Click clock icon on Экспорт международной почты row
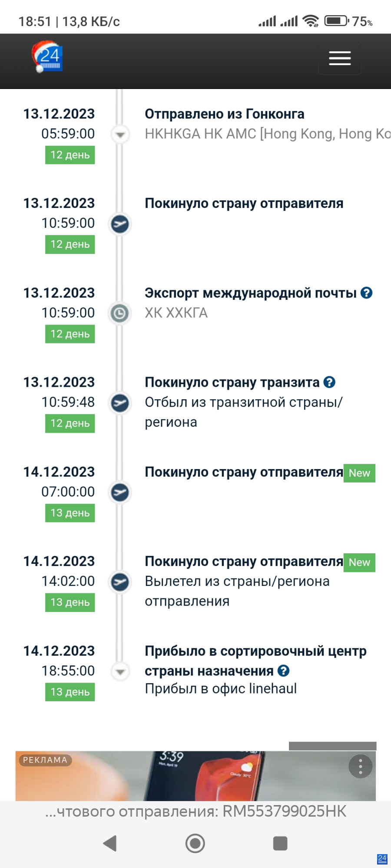 [x=120, y=313]
